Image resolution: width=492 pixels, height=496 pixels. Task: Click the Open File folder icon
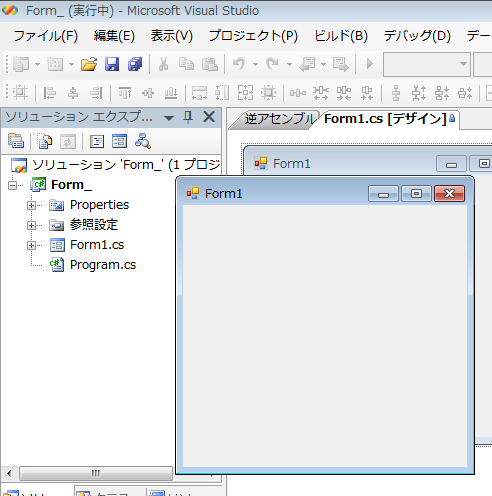click(89, 64)
